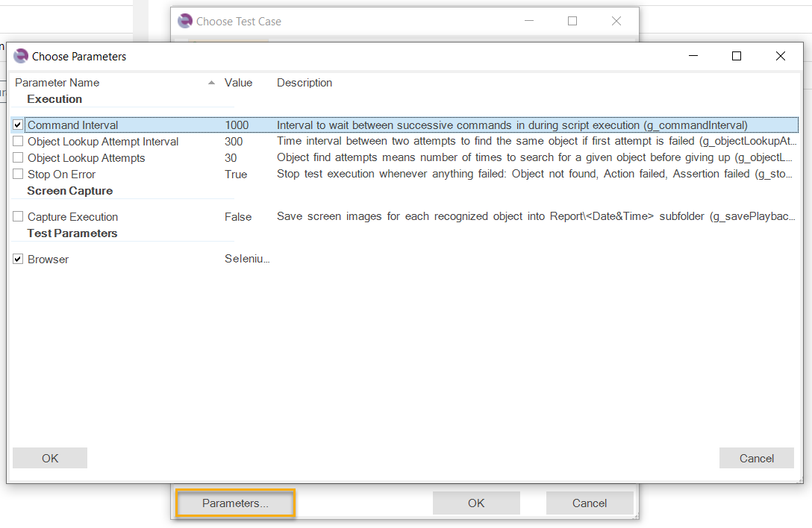Click the Command Interval value 1000
The image size is (812, 528).
(x=237, y=125)
